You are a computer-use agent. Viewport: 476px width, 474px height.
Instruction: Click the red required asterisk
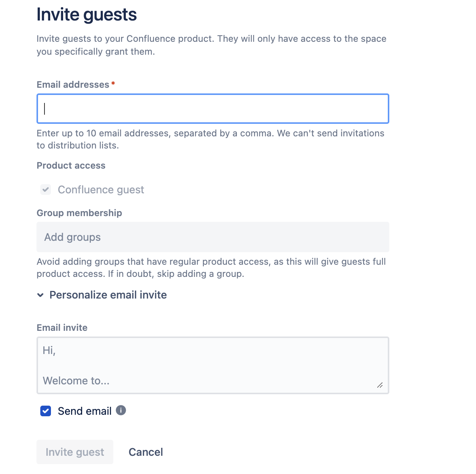[x=113, y=84]
